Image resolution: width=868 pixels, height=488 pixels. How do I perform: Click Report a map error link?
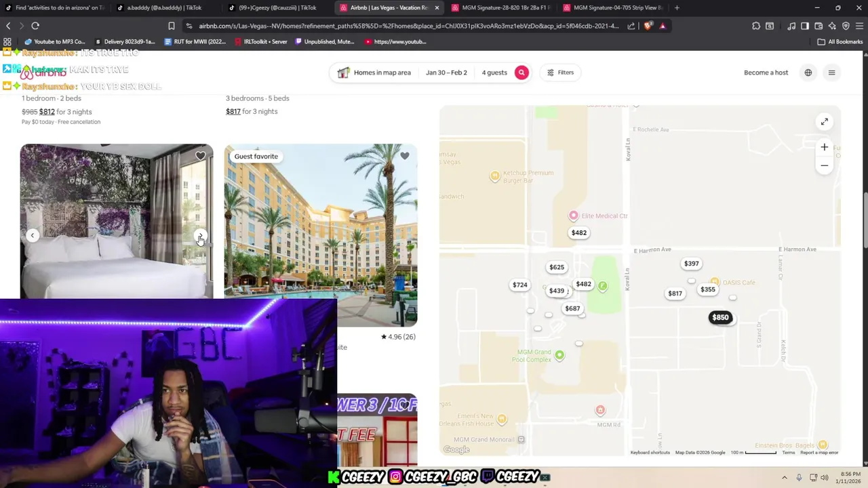[x=819, y=453]
